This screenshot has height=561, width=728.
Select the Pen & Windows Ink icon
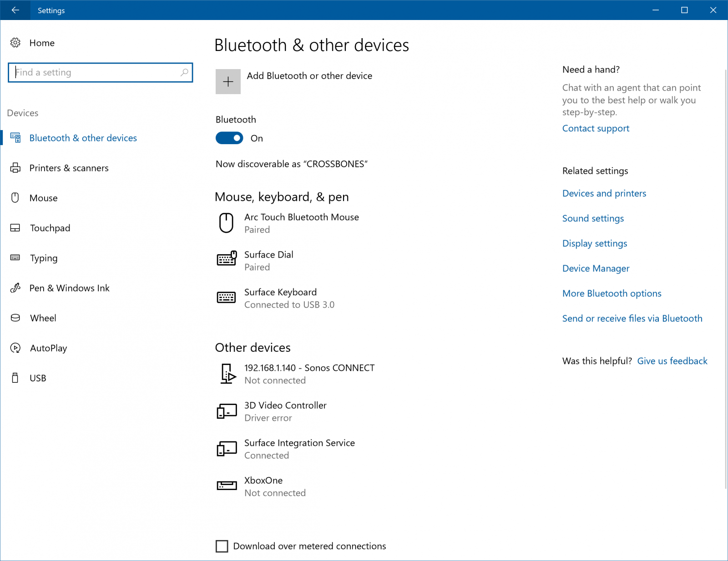point(15,288)
